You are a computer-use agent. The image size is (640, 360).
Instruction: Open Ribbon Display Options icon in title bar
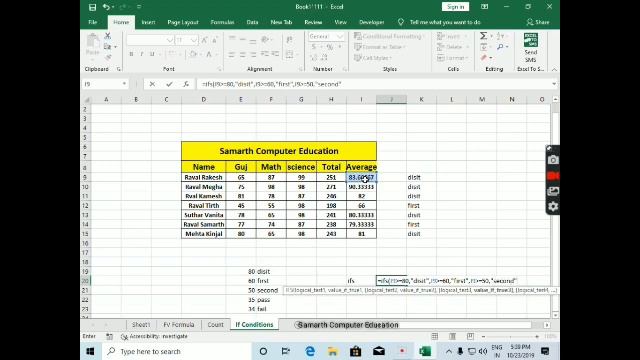coord(484,7)
